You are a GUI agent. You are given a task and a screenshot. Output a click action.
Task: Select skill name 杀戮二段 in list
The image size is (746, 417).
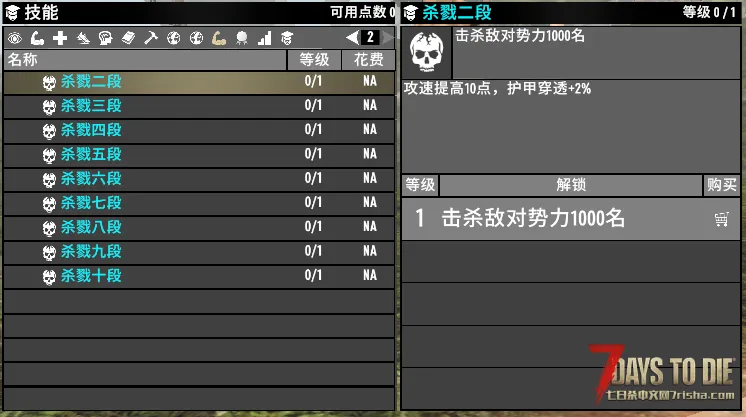click(91, 81)
